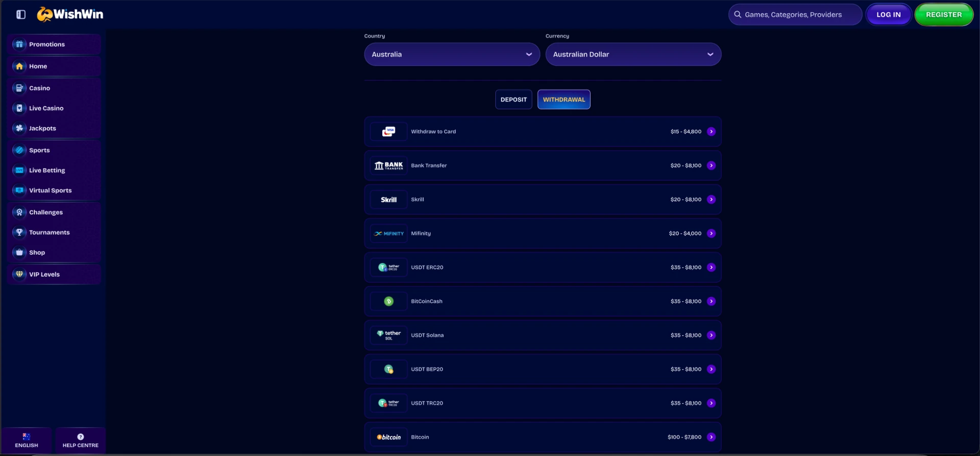Open the Country dropdown showing Australia
This screenshot has height=456, width=980.
click(452, 54)
